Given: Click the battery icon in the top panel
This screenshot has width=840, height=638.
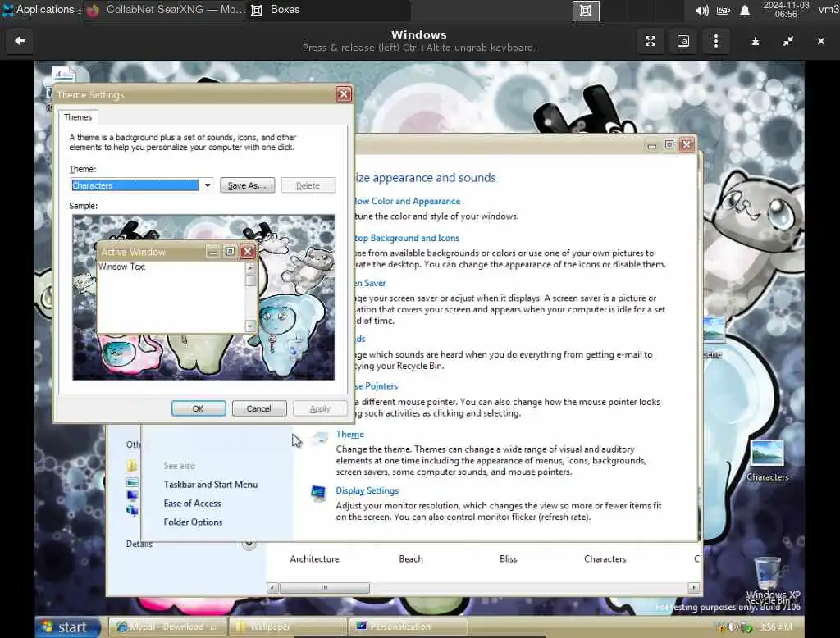Looking at the screenshot, I should (724, 10).
